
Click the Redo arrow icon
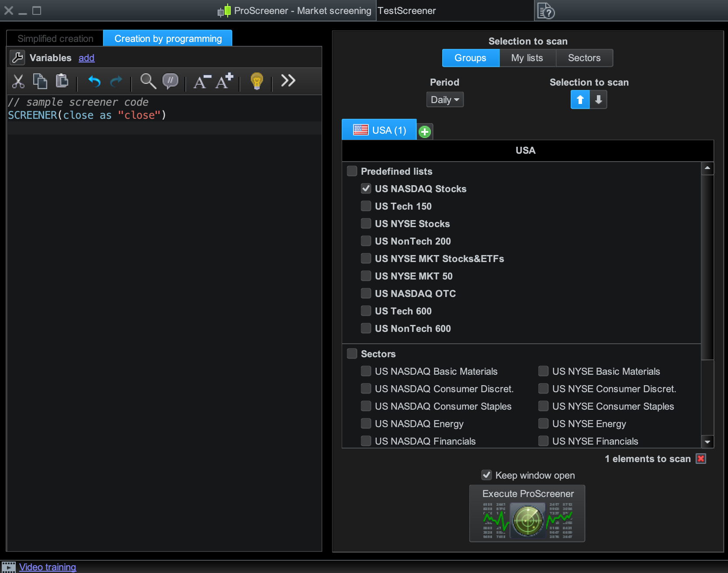(116, 81)
